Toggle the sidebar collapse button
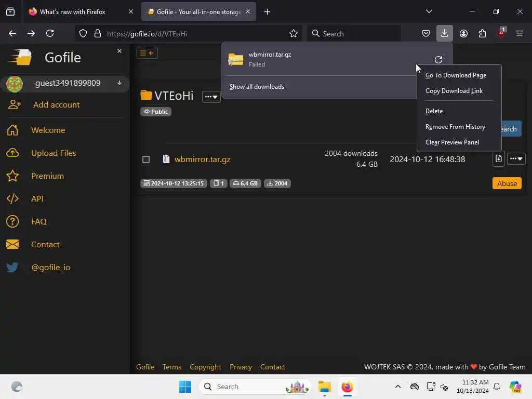The height and width of the screenshot is (399, 532). [x=147, y=53]
